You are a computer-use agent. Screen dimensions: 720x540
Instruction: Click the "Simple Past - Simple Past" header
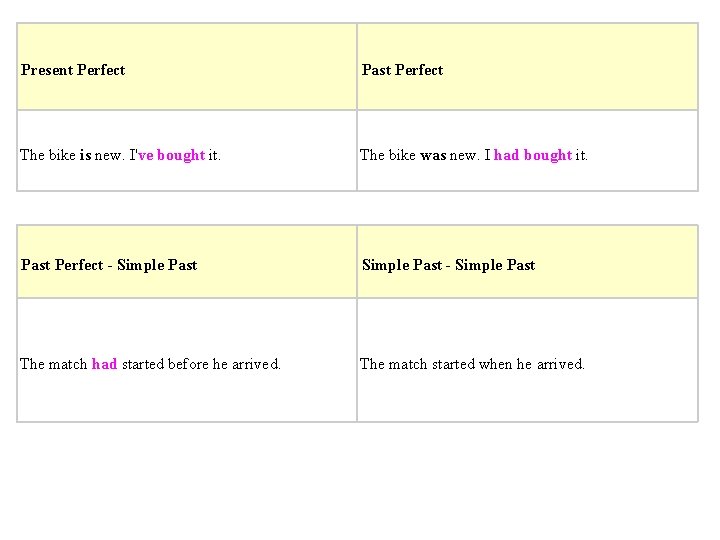[448, 265]
